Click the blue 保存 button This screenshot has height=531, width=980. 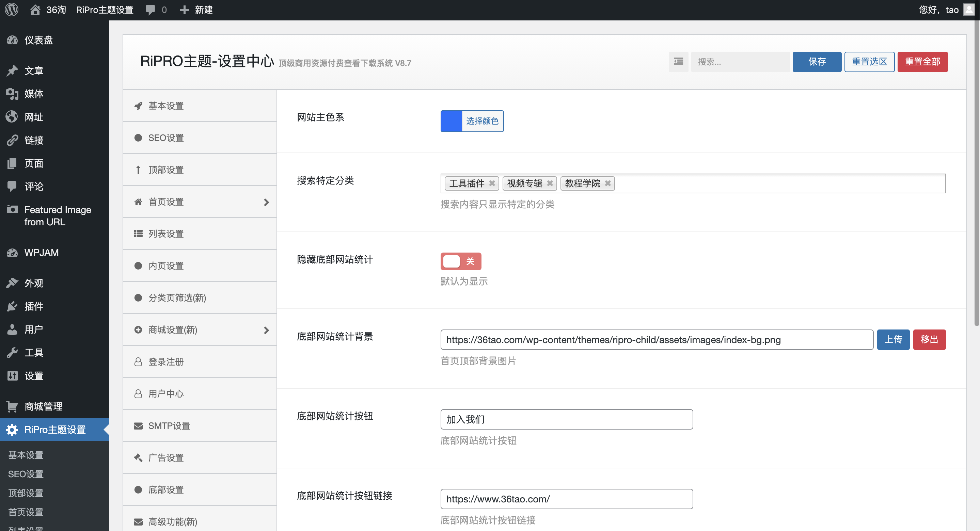point(817,62)
